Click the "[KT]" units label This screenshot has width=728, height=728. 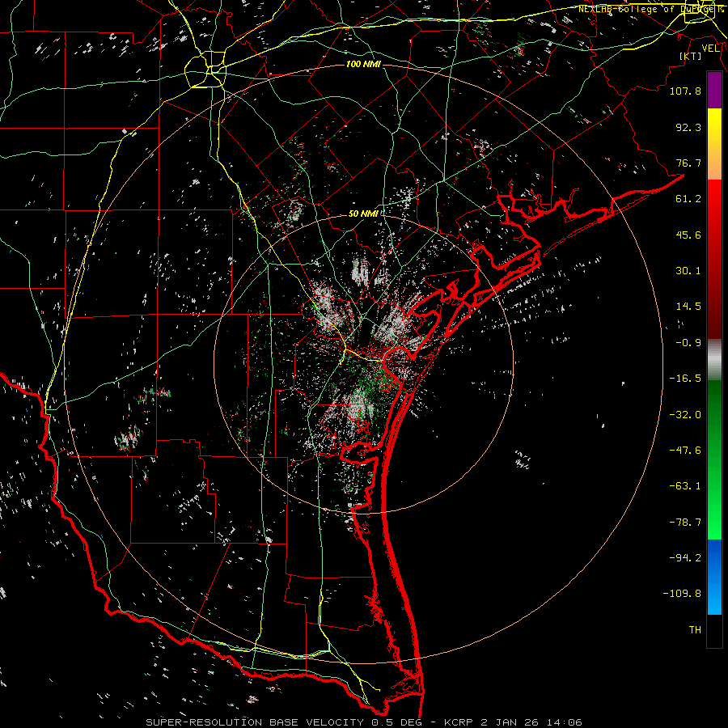691,56
